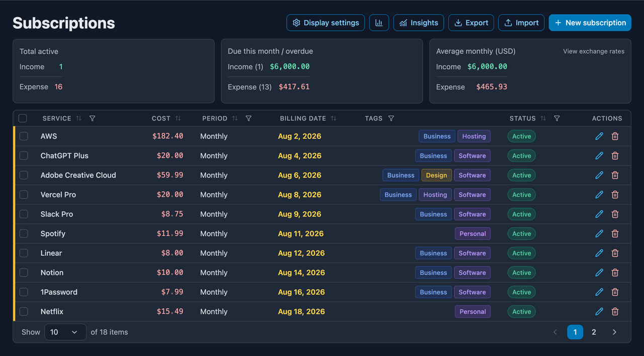Screen dimensions: 644x356
Task: Edit the Adobe Creative Cloud subscription
Action: coord(599,175)
